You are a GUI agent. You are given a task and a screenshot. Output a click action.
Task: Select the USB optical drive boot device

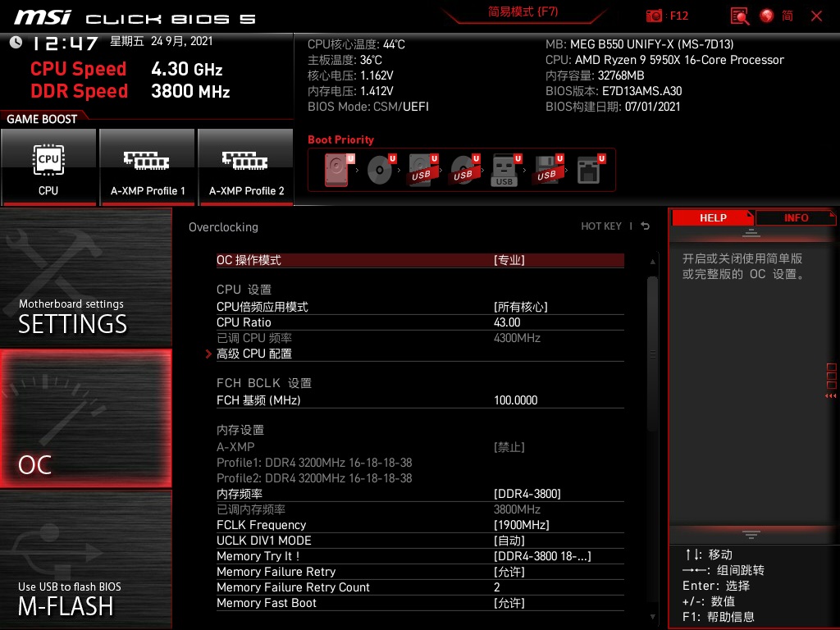[x=464, y=170]
